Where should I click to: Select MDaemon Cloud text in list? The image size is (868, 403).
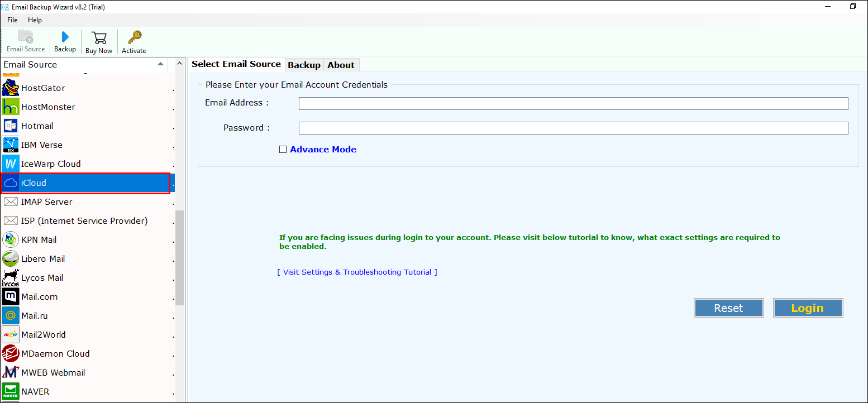coord(55,354)
